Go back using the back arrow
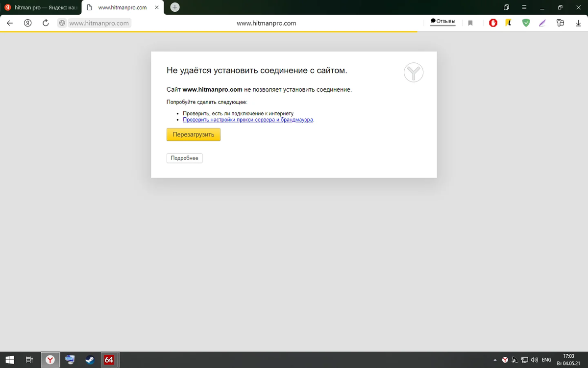This screenshot has width=588, height=368. pyautogui.click(x=10, y=23)
